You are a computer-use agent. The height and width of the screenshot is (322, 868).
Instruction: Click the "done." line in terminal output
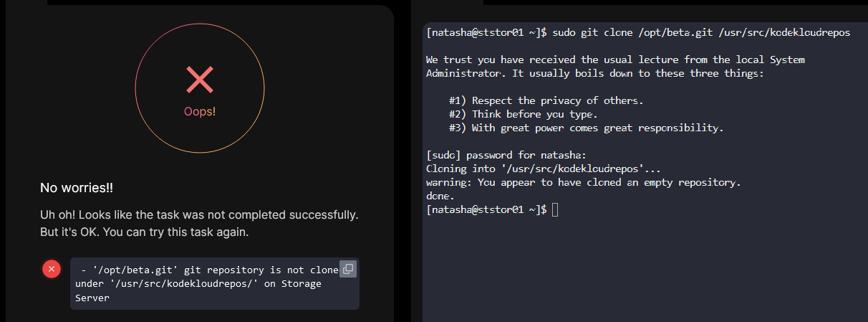[x=440, y=196]
